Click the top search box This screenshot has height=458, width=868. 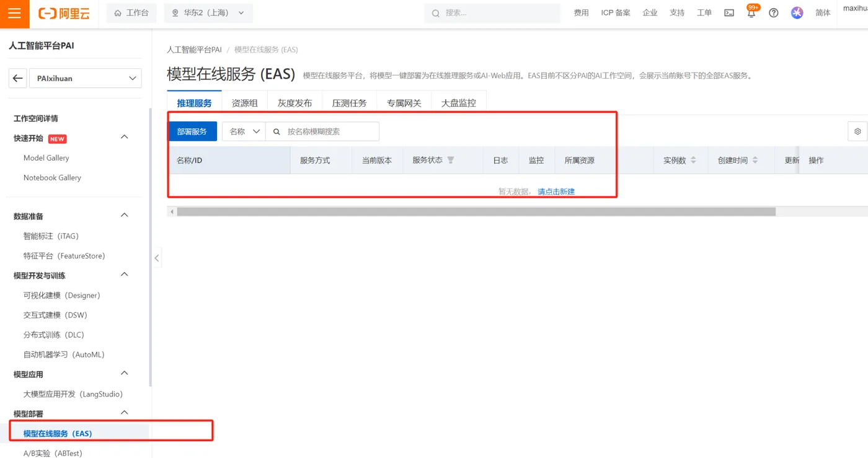492,13
